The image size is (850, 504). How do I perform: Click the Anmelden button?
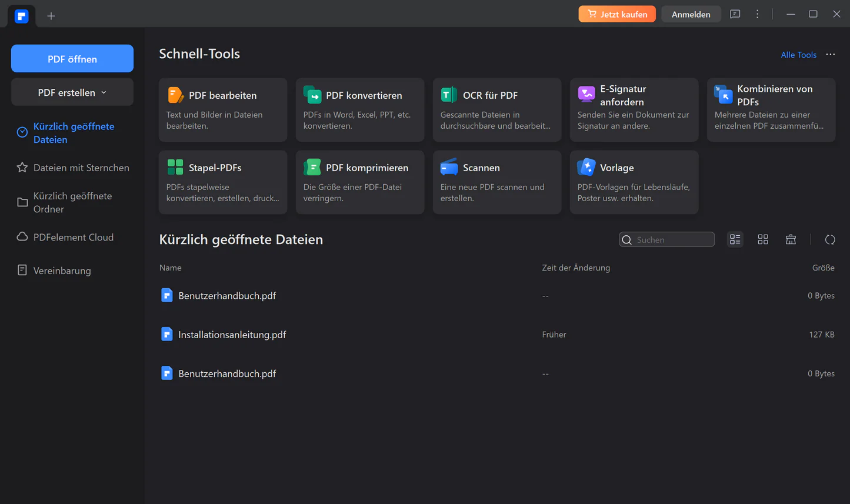tap(691, 14)
